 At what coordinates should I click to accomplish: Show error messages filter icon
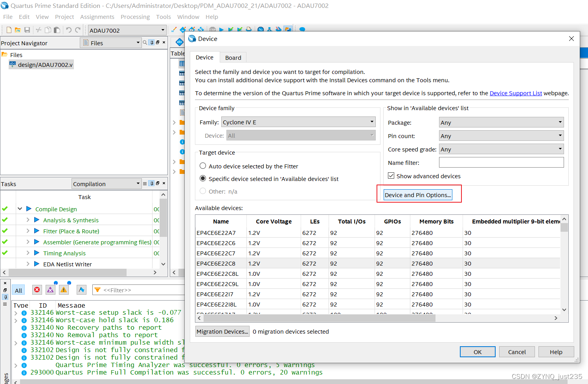coord(37,290)
